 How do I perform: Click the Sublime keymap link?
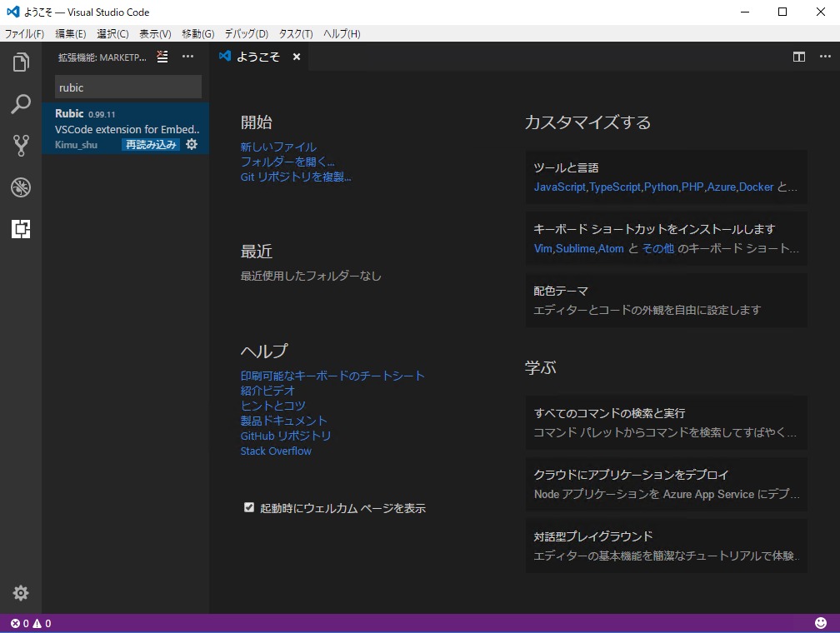[575, 248]
